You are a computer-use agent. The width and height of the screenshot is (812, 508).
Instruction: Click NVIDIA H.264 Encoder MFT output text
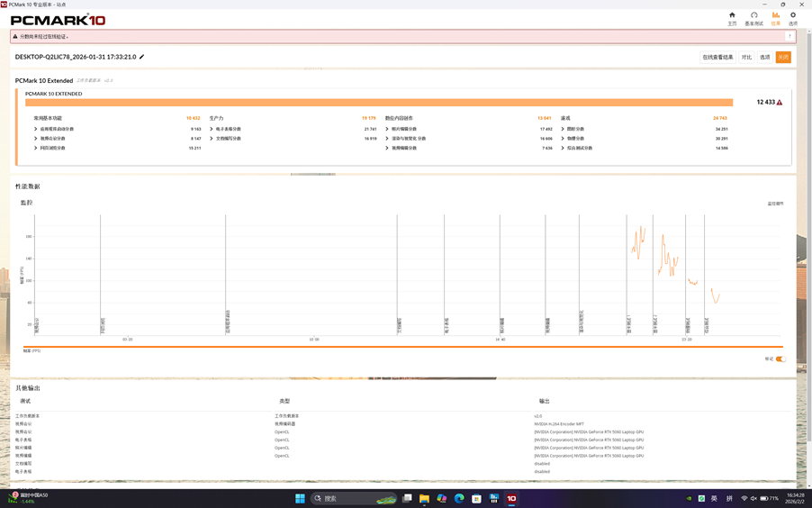click(559, 424)
